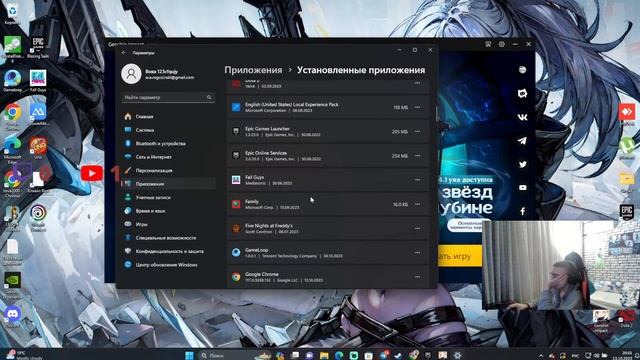The width and height of the screenshot is (640, 360).
Task: Open Microsoft Edge desktop shortcut
Action: coord(12,149)
